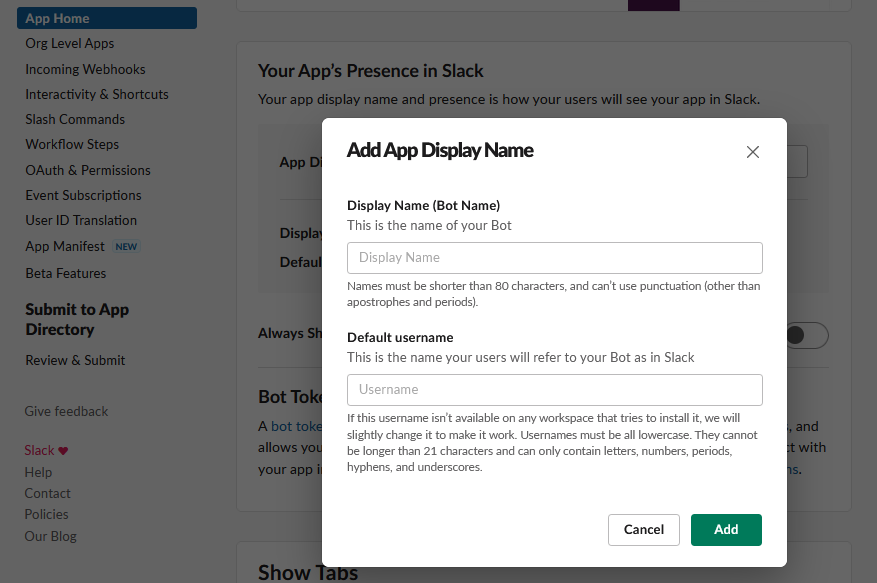Close the Add App Display Name dialog

[752, 152]
